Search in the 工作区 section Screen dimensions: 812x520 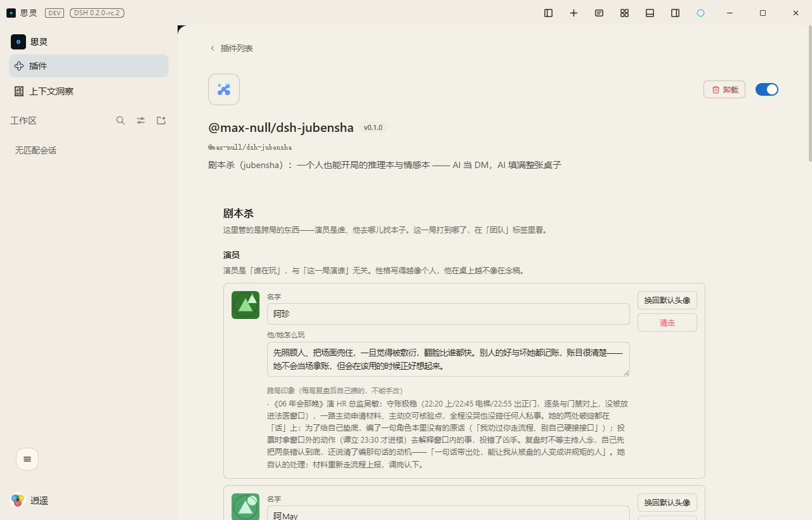(121, 120)
